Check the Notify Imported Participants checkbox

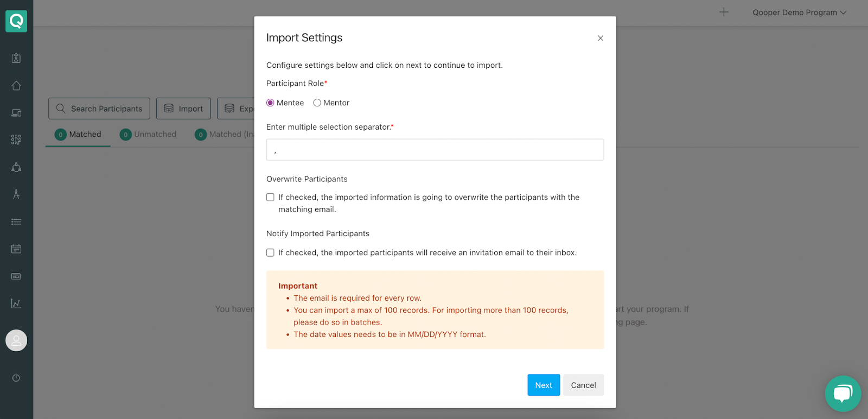coord(270,252)
